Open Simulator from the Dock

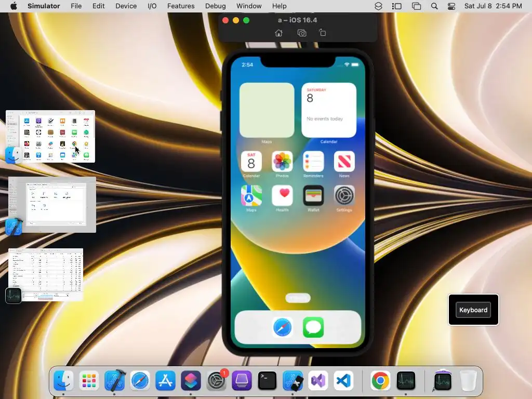(292, 380)
